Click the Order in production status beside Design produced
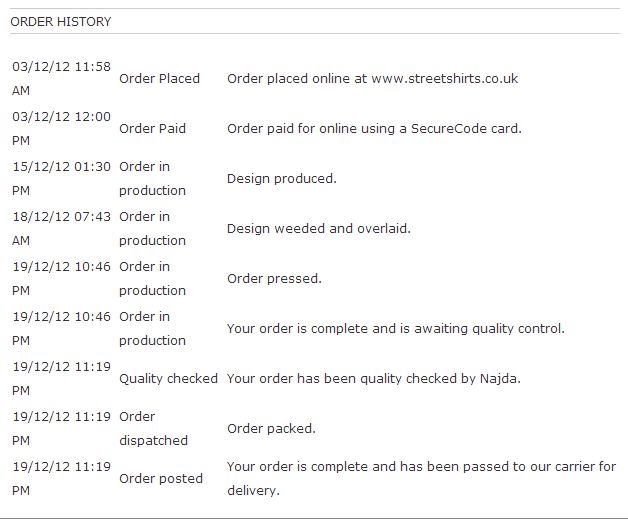 coord(153,179)
